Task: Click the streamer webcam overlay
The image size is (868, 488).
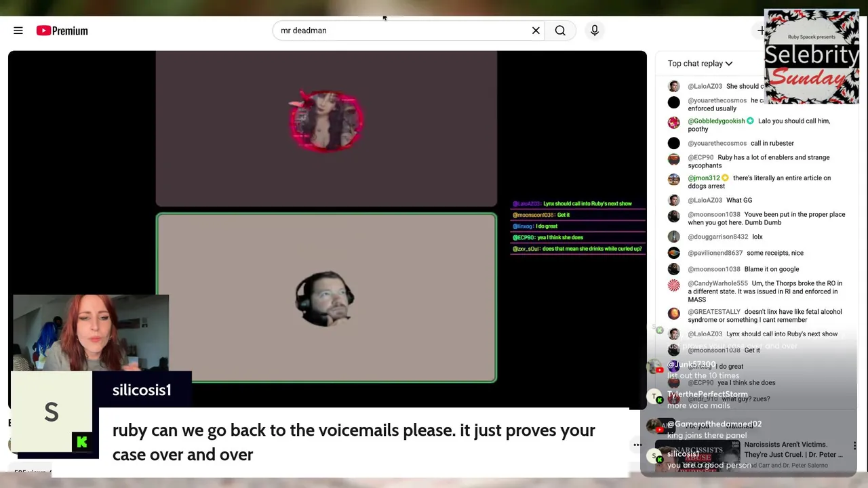Action: (91, 332)
